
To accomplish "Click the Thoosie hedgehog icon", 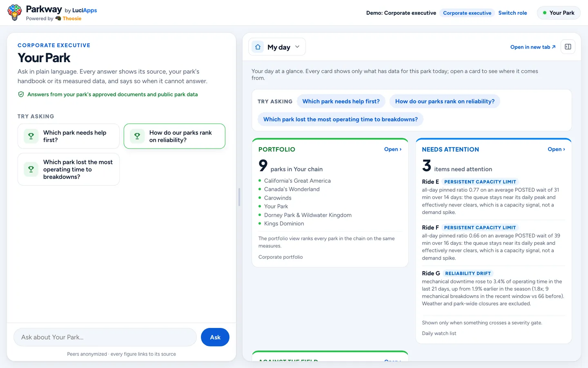I will 58,18.
